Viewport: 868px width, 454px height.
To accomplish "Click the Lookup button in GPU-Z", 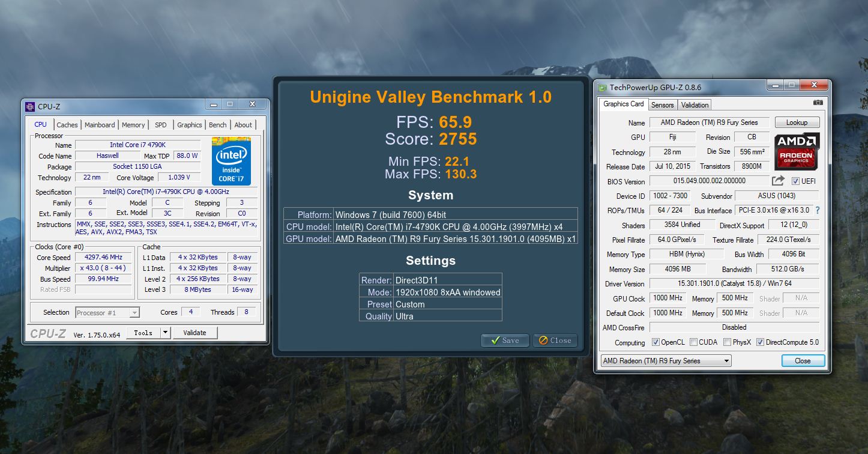I will click(x=797, y=123).
